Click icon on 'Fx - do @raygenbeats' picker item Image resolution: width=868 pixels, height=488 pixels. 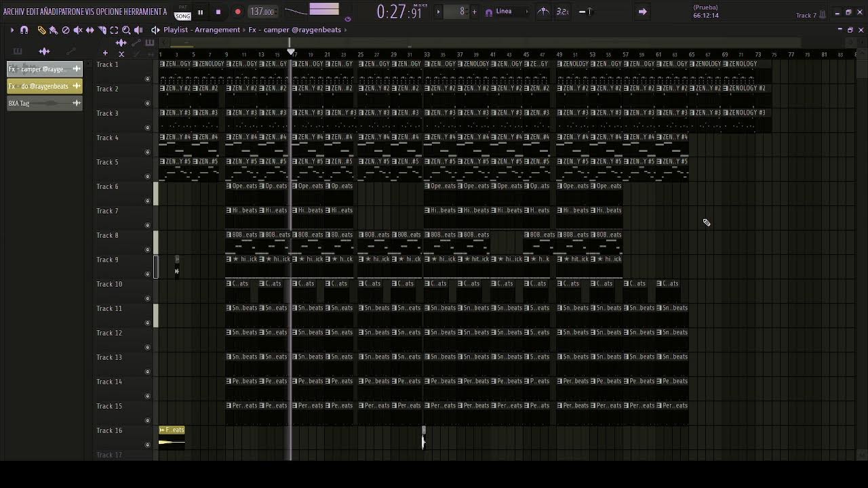77,86
